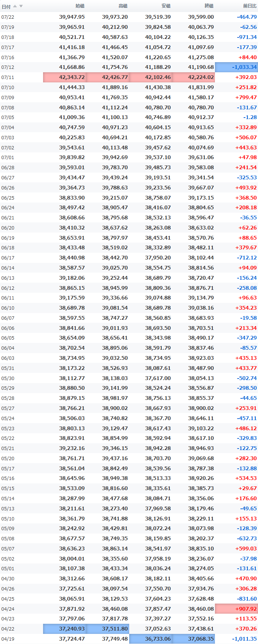Screen dimensions: 258x644
Task: Sort dates descending with the down arrow
Action: 21,6
